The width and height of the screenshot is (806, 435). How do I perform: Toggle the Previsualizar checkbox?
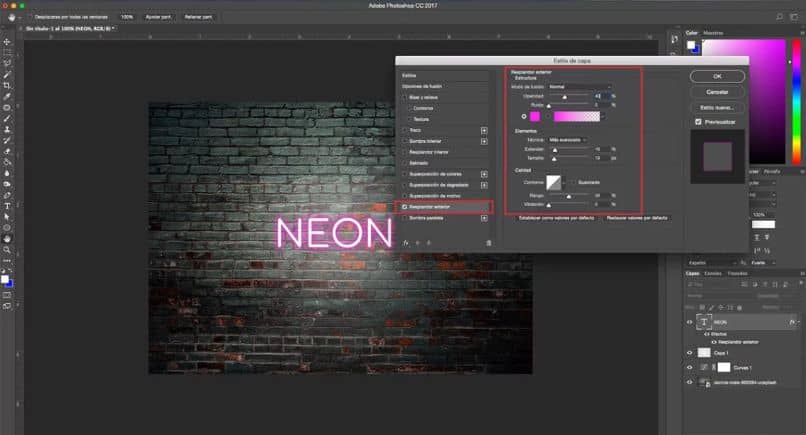[x=698, y=122]
